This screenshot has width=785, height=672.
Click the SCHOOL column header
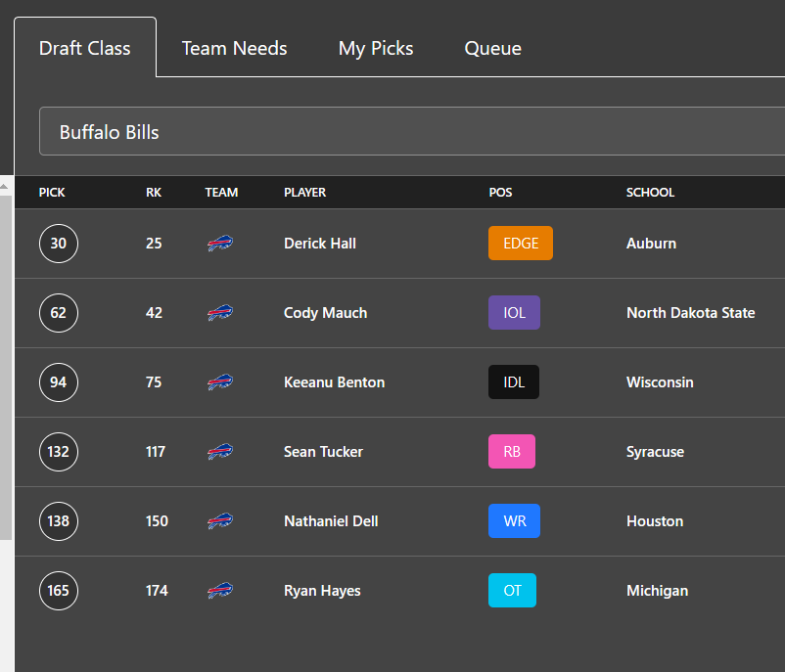tap(650, 192)
